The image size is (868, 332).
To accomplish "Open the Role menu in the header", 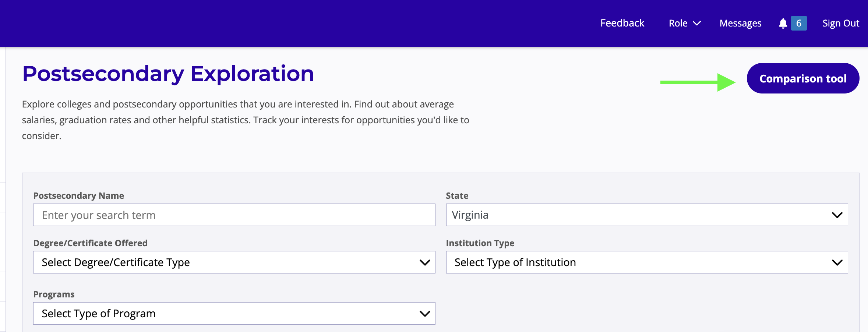I will click(x=678, y=24).
